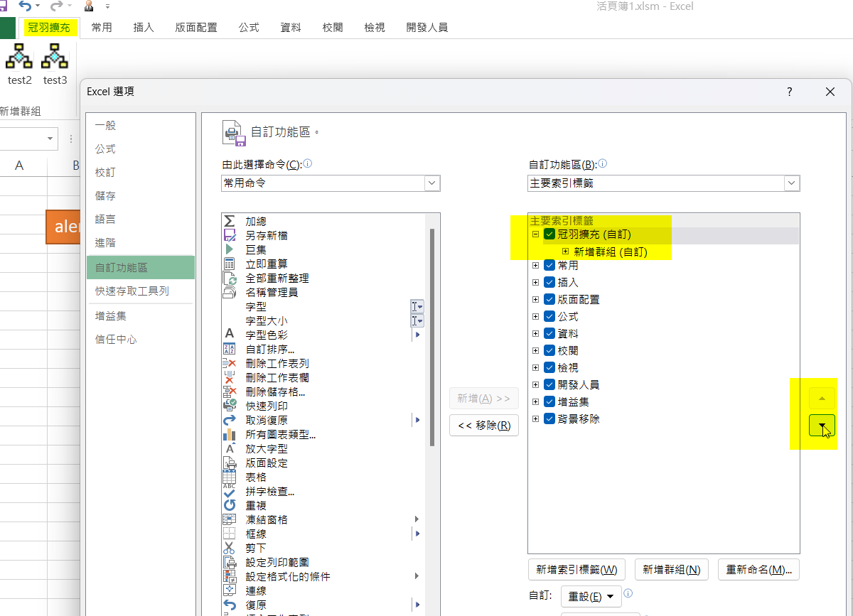Select the 凍結窗格 freeze panes icon

(x=230, y=519)
